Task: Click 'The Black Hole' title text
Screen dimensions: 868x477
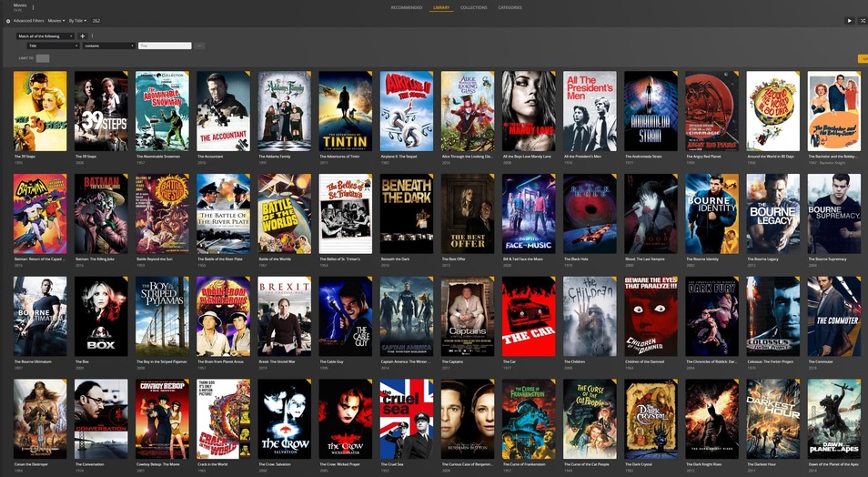Action: pyautogui.click(x=576, y=259)
